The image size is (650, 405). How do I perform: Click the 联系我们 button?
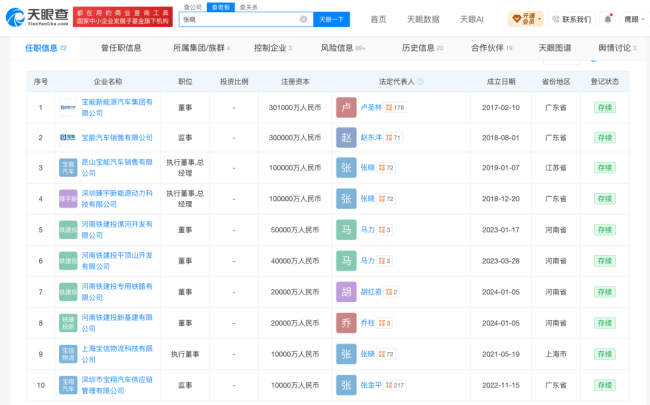click(x=572, y=19)
